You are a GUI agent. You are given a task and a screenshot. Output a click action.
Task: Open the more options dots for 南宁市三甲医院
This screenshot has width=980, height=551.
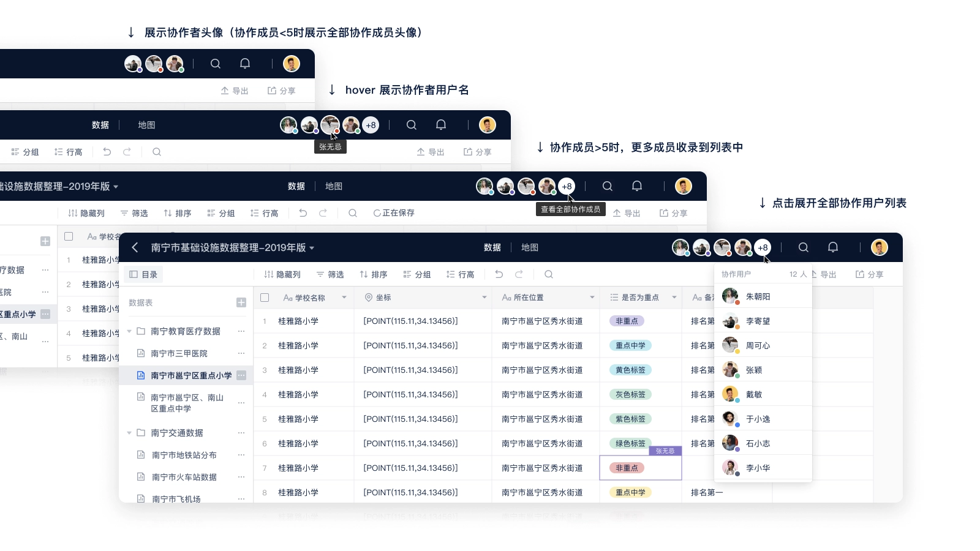241,353
